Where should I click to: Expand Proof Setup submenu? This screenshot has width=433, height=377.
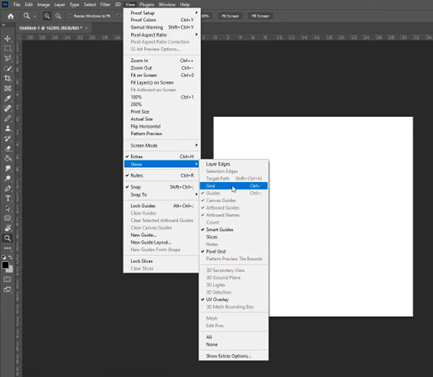click(x=161, y=13)
